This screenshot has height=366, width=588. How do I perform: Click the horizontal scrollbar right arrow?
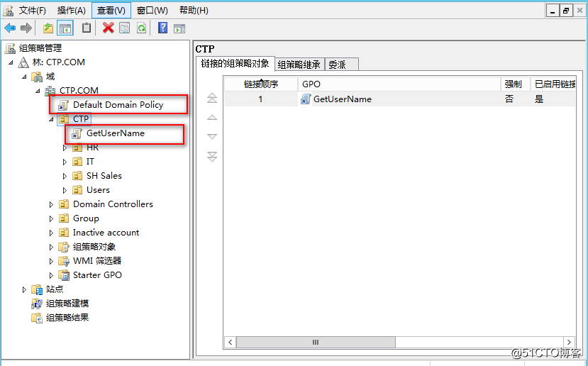(x=570, y=342)
